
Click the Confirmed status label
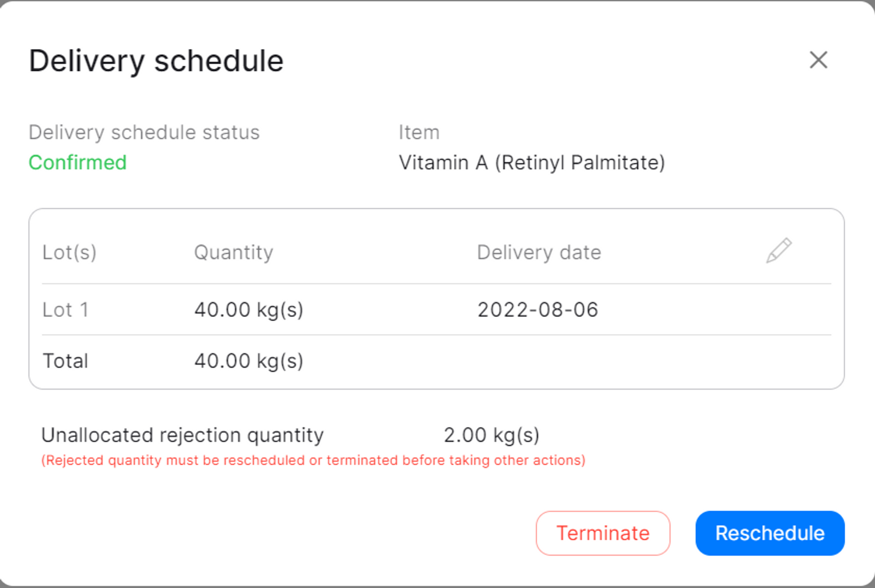(x=77, y=162)
